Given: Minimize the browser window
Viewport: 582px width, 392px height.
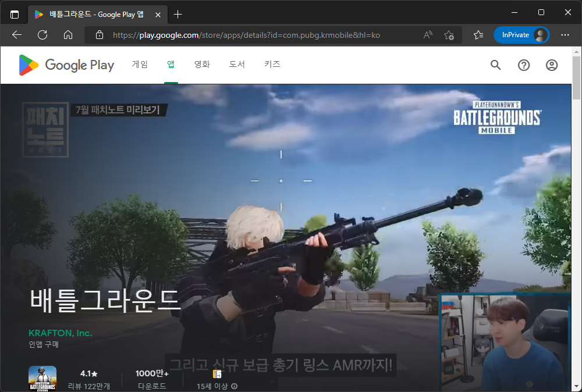Looking at the screenshot, I should tap(514, 12).
